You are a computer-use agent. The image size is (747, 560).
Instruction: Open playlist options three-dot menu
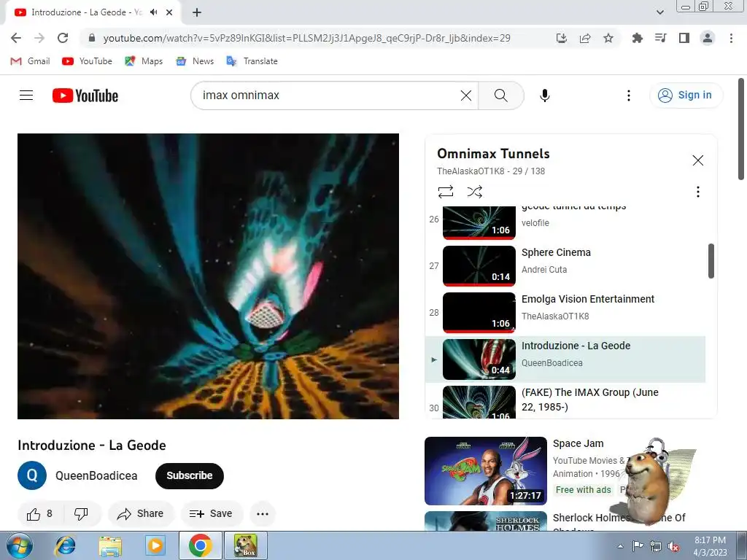pyautogui.click(x=697, y=192)
